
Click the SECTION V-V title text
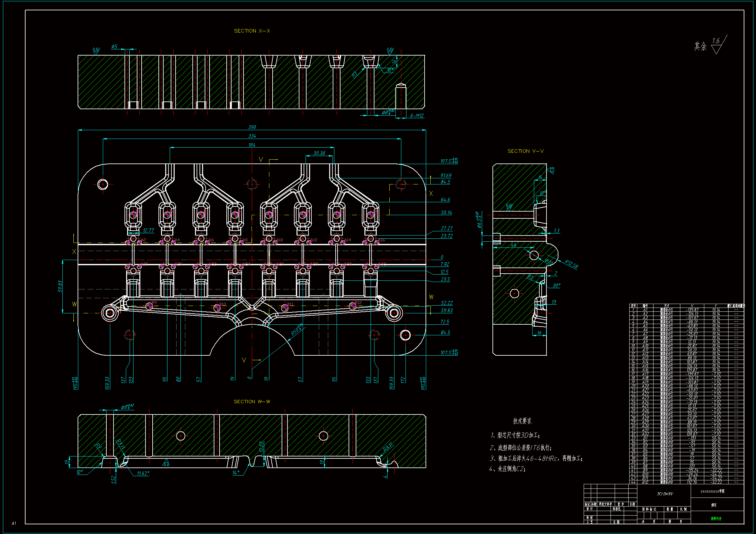[525, 151]
